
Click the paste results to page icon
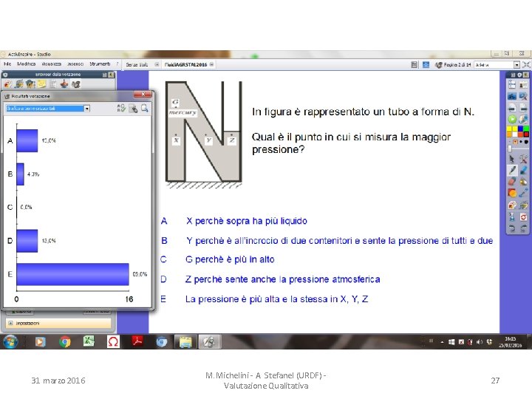tap(133, 108)
